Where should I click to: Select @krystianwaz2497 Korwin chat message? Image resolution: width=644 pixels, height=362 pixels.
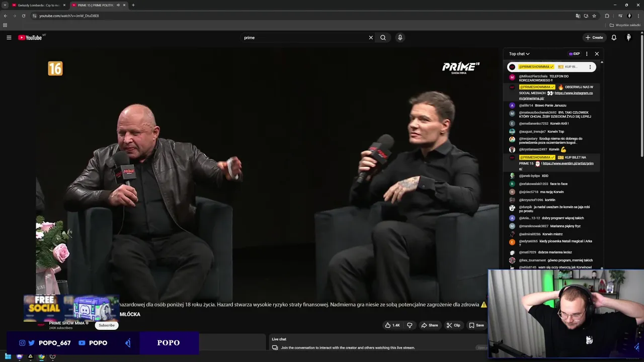click(552, 150)
